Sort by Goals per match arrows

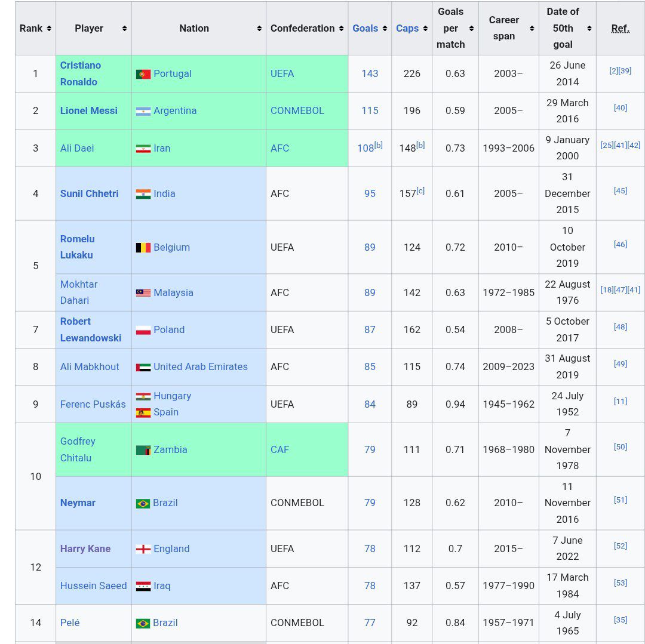coord(471,29)
